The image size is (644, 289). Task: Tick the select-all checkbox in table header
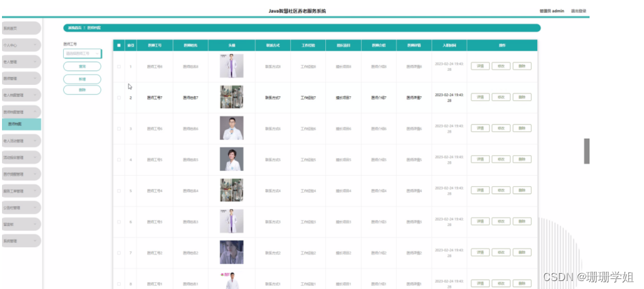point(119,46)
